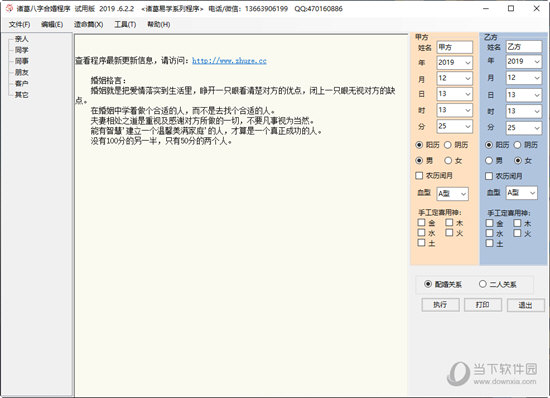Open the third menu bar item ending in (X)
550x398 pixels.
point(88,25)
